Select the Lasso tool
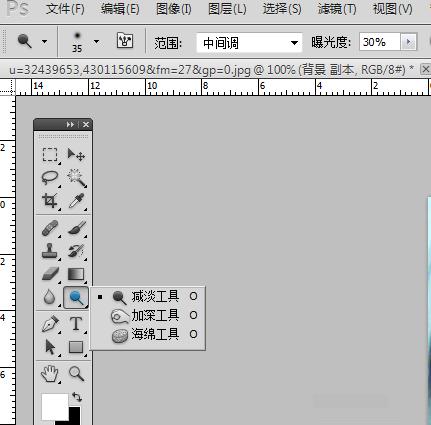This screenshot has width=431, height=425. 50,177
